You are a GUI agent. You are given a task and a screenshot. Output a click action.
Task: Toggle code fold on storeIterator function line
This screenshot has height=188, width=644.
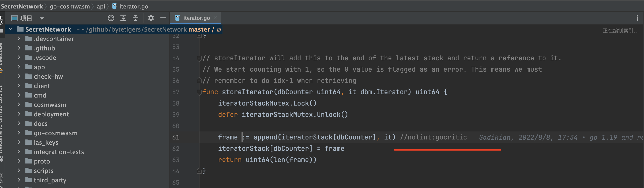[199, 92]
